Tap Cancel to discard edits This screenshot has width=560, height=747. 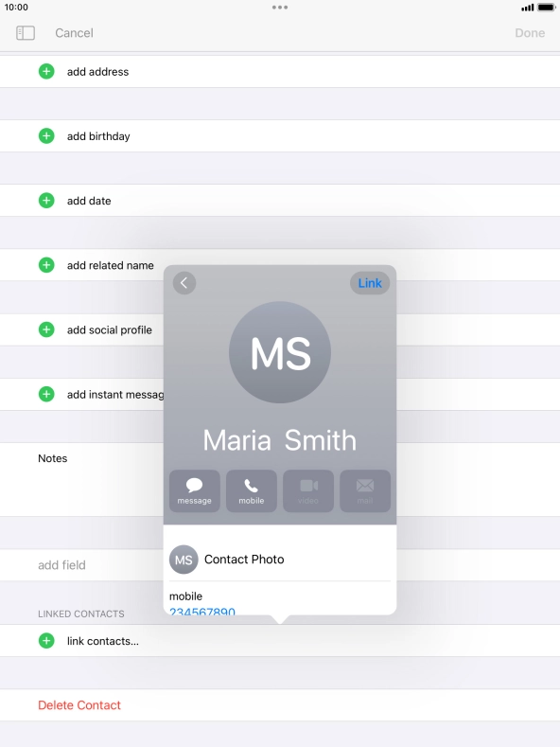point(74,33)
